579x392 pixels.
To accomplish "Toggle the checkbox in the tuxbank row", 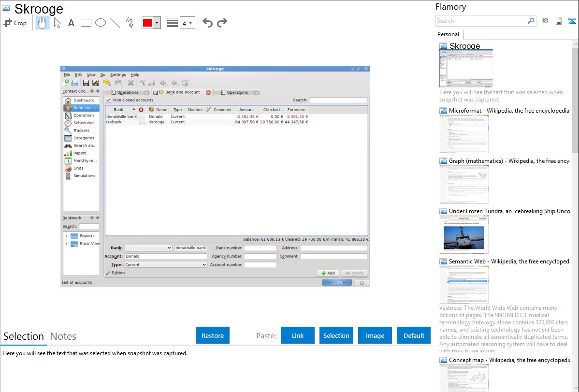I will (x=142, y=122).
